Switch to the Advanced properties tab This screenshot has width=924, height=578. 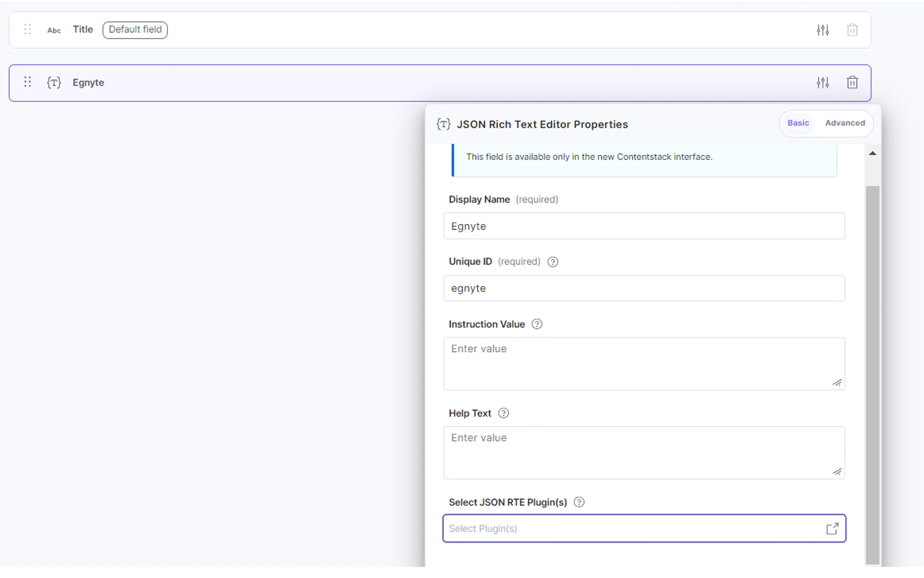coord(845,123)
